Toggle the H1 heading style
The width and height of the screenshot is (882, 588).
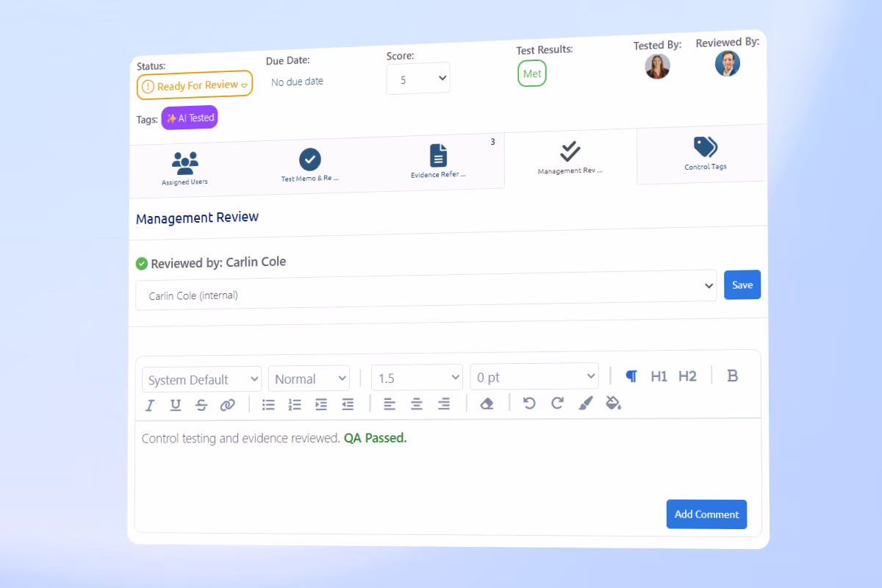[x=659, y=376]
